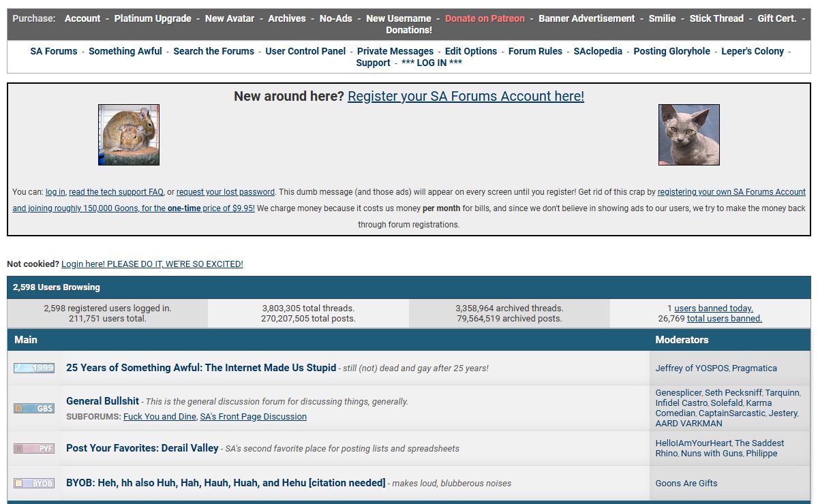View moderator Genesplicer profile
The height and width of the screenshot is (504, 818).
pyautogui.click(x=678, y=393)
